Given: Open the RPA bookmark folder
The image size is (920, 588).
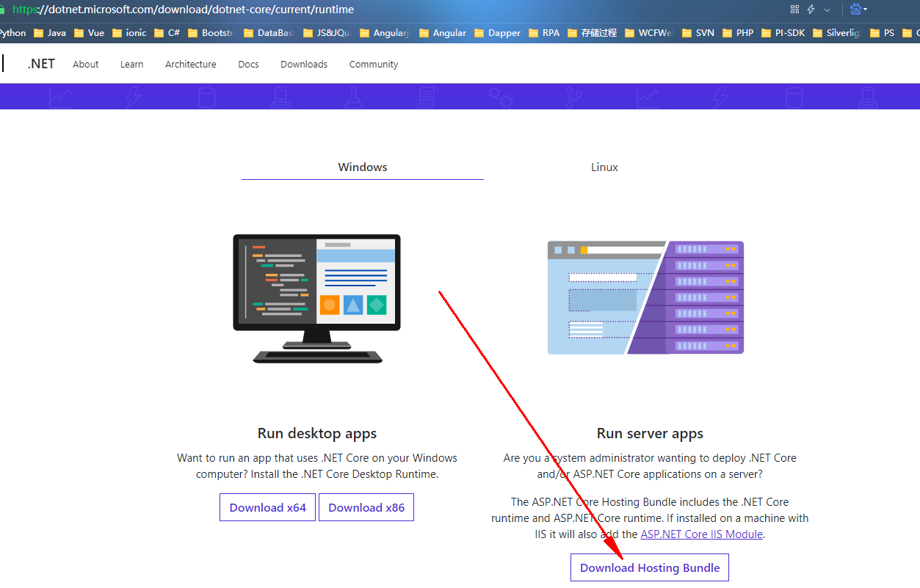Looking at the screenshot, I should [543, 33].
